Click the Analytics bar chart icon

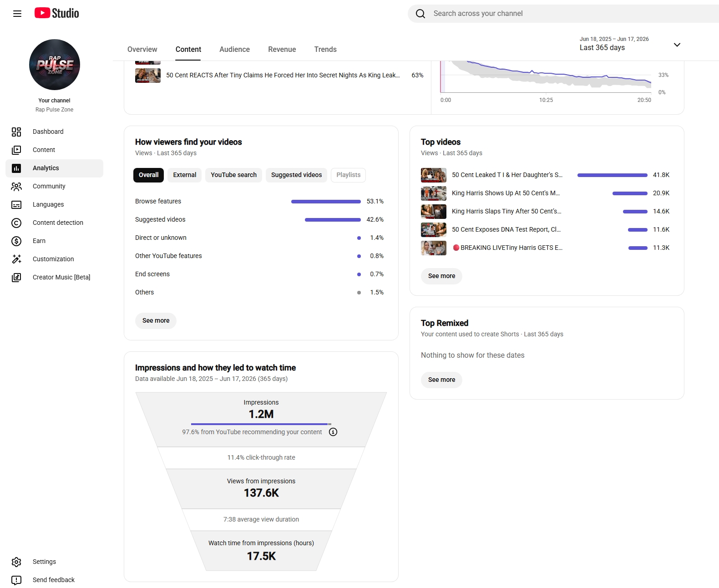pos(16,168)
